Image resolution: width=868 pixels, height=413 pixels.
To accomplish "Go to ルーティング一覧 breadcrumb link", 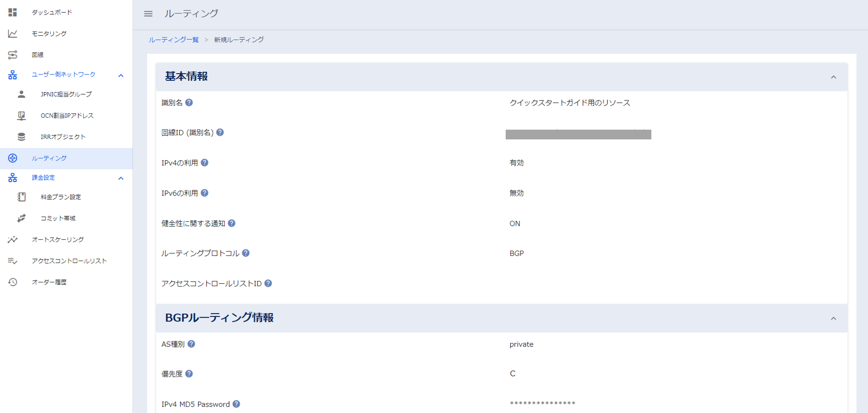I will point(173,40).
